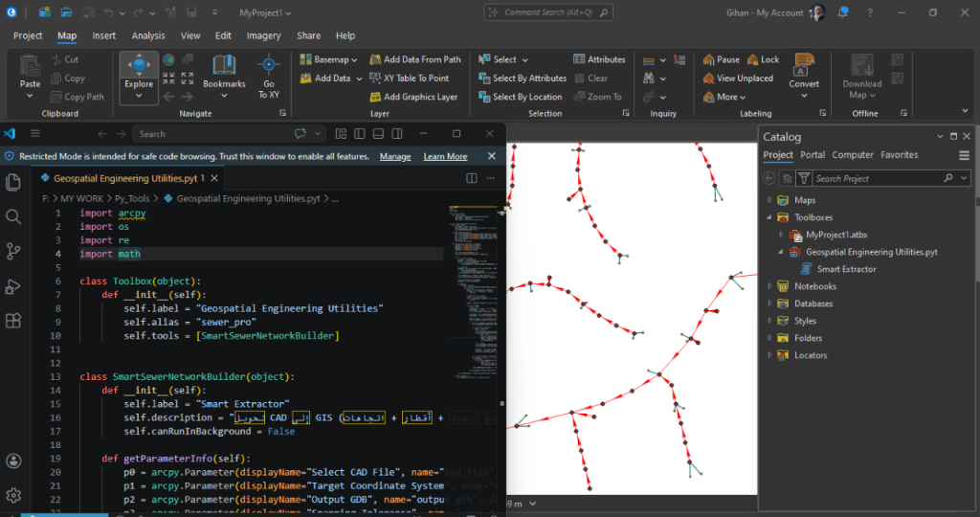Screen dimensions: 980x517
Task: Open the Convert labels tool
Action: click(x=804, y=77)
